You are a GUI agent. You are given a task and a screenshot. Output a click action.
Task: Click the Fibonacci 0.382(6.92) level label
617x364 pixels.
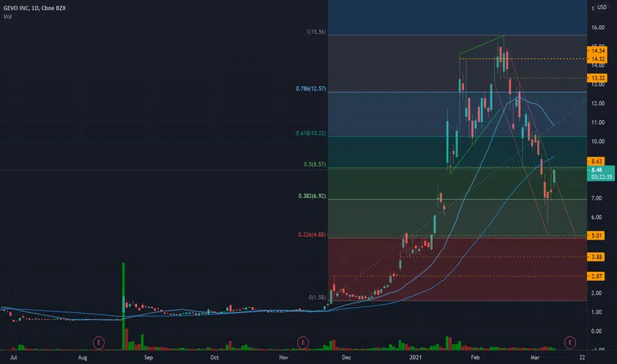[x=312, y=196]
